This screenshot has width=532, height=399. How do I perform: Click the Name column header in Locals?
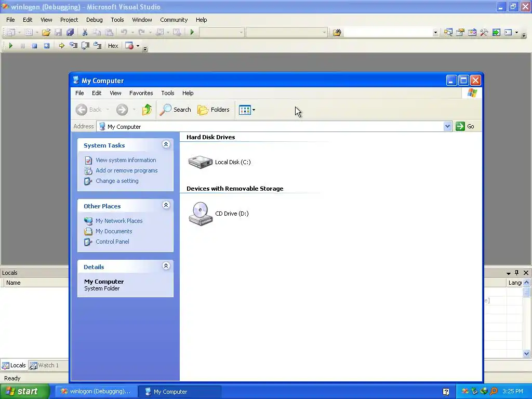tap(36, 283)
